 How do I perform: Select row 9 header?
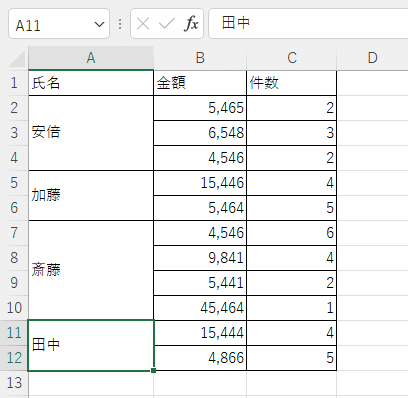(x=14, y=283)
